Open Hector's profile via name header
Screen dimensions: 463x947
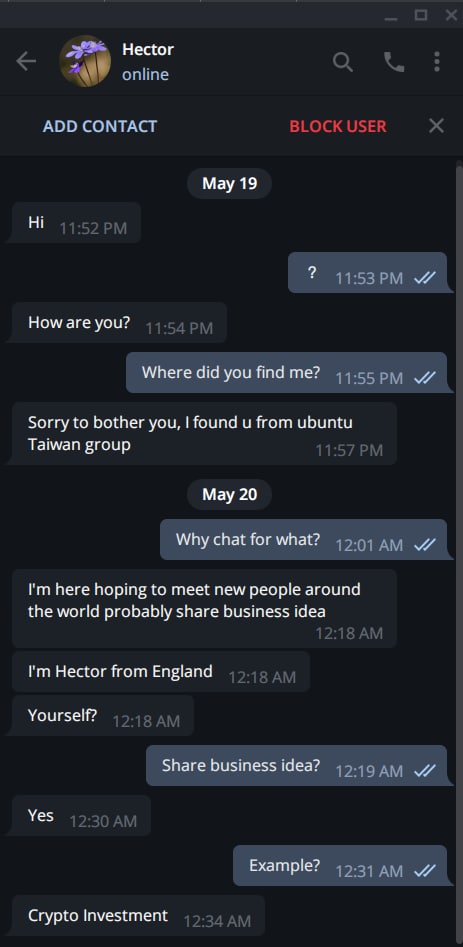pyautogui.click(x=148, y=50)
